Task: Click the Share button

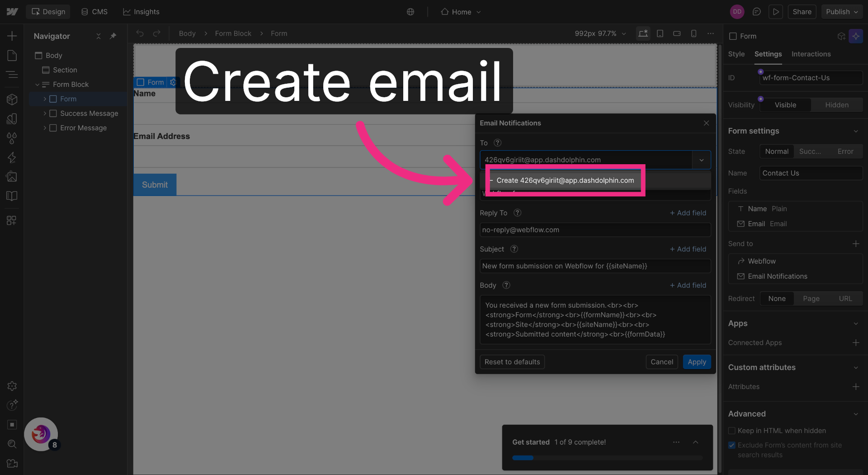Action: click(802, 12)
